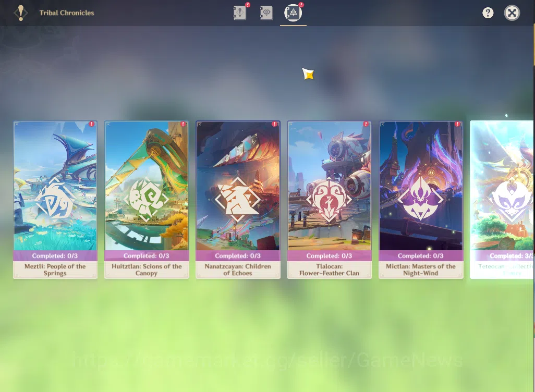Click the 'Nanatzcayan: Children of Echoes' label

(x=238, y=269)
